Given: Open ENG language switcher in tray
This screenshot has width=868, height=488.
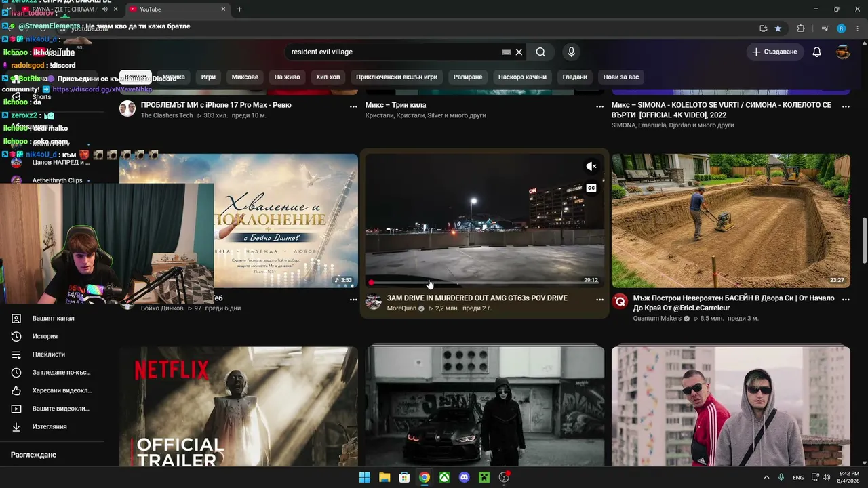Looking at the screenshot, I should 798,477.
